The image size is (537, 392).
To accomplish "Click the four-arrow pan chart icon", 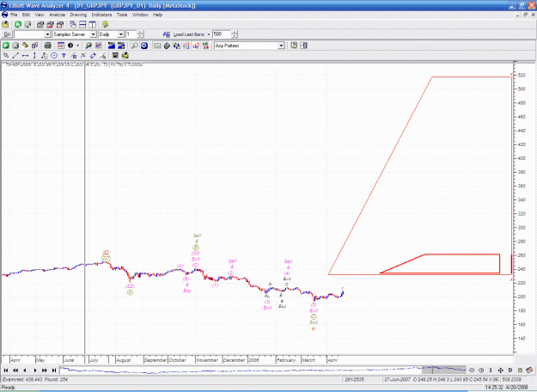I will pos(500,370).
